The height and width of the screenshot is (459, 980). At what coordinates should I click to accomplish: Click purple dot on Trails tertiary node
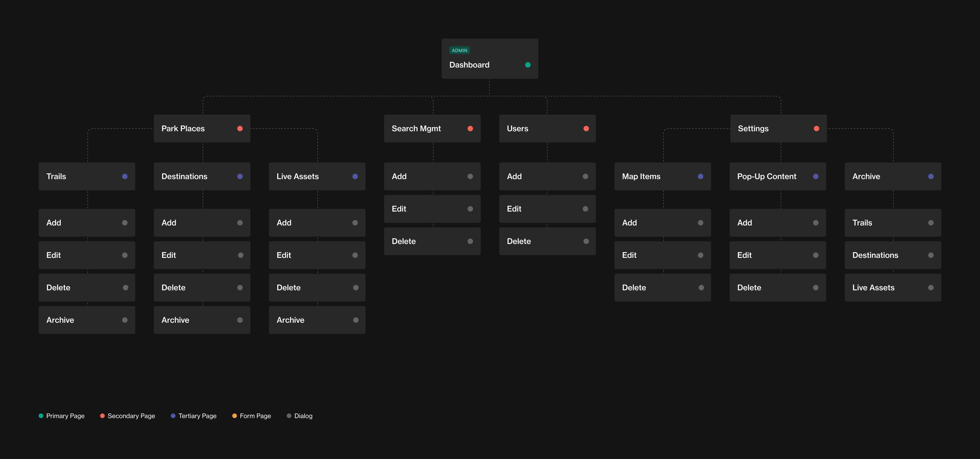coord(125,177)
